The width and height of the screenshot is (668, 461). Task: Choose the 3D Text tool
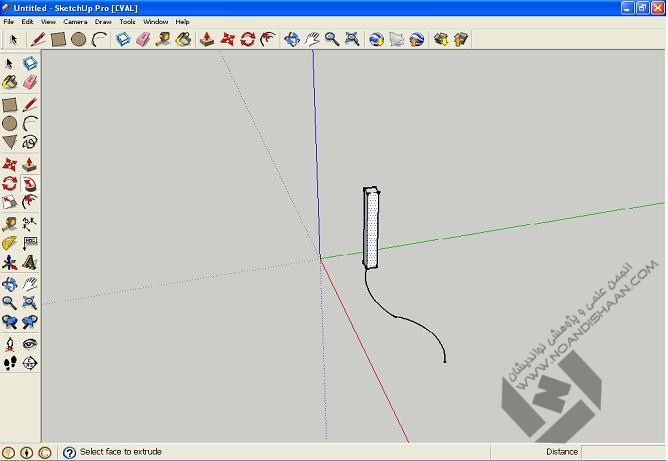pyautogui.click(x=29, y=263)
